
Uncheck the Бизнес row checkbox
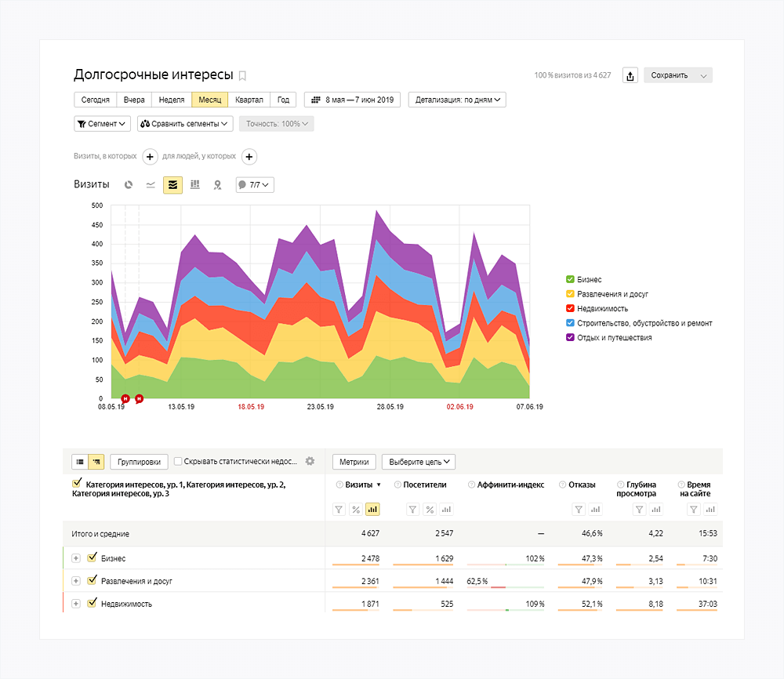click(x=92, y=558)
